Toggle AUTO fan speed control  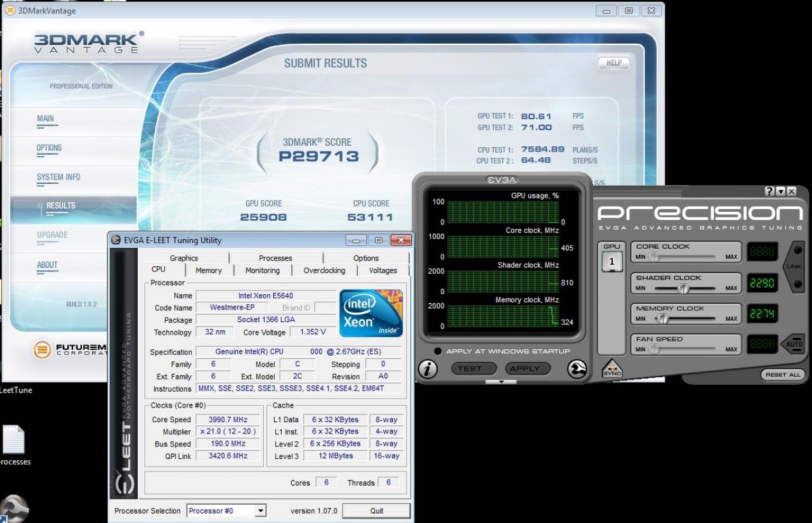tap(794, 344)
